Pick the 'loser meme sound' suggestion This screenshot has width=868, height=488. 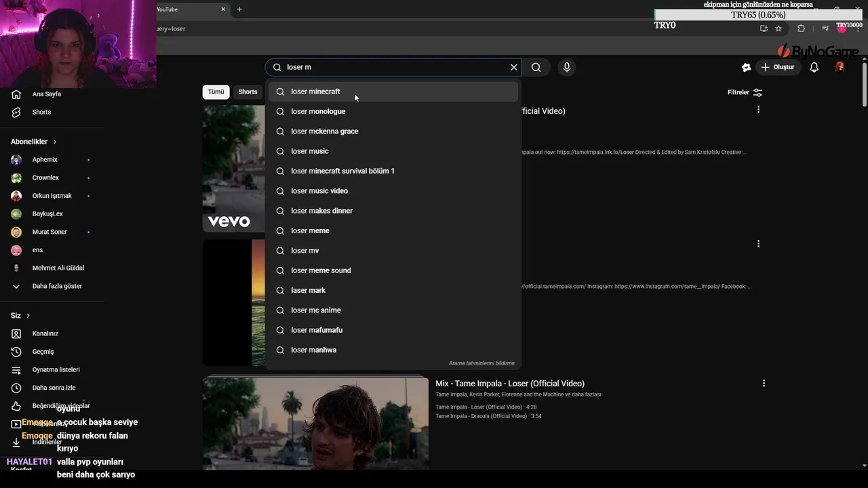(393, 270)
